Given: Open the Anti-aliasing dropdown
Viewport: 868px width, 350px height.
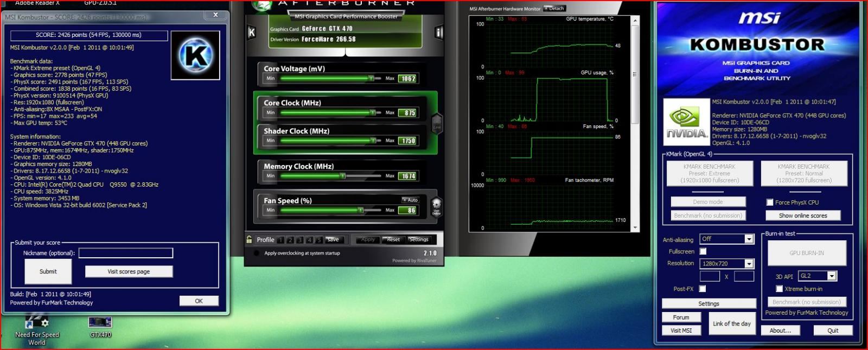Looking at the screenshot, I should (x=727, y=239).
